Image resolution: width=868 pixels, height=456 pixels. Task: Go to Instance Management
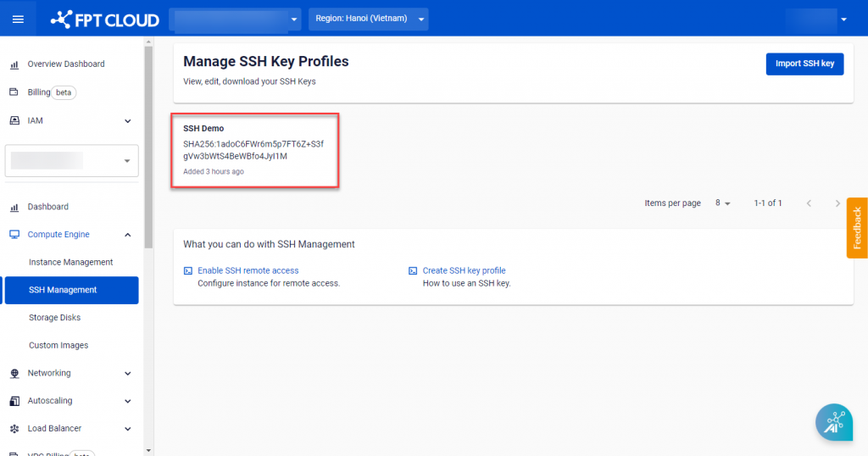click(x=70, y=263)
